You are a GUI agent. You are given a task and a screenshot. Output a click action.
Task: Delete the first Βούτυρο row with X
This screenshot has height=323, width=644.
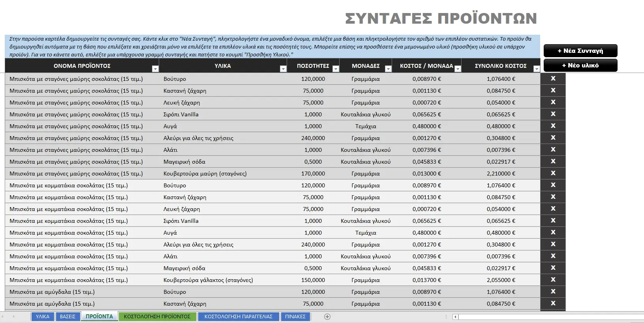click(x=553, y=78)
